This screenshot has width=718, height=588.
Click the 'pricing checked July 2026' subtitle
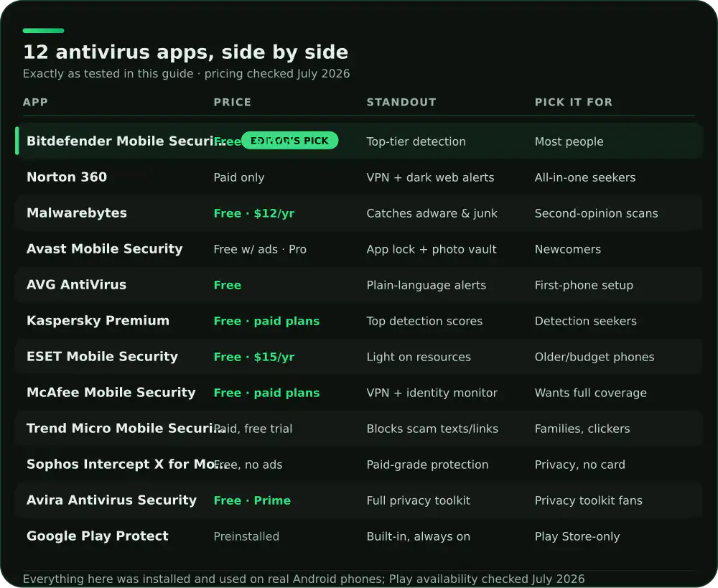click(x=277, y=74)
